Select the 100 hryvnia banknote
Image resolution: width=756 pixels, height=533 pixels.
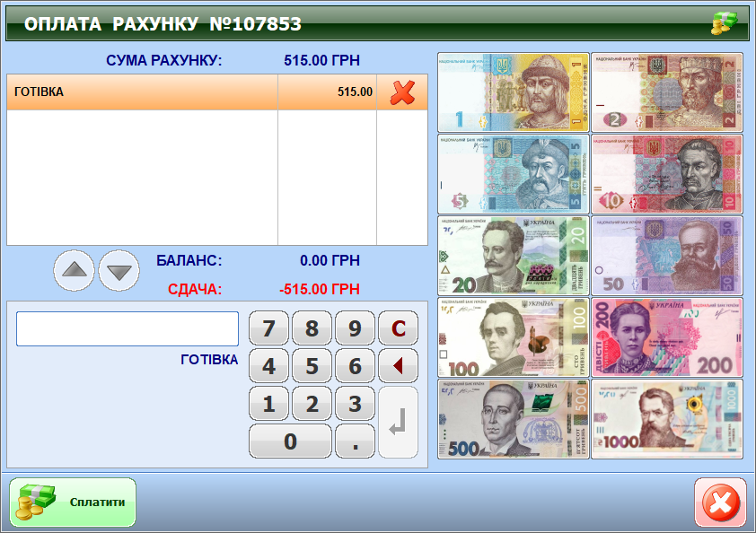[x=513, y=337]
